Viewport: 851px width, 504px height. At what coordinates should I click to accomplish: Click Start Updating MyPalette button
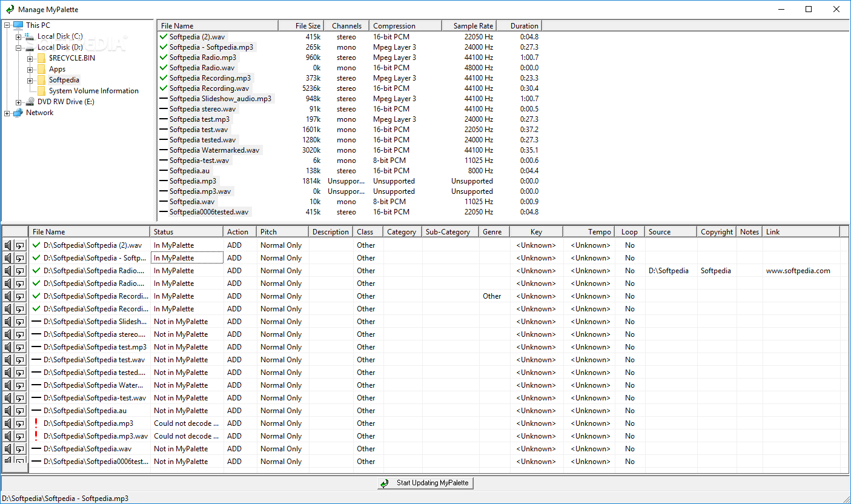click(x=426, y=483)
